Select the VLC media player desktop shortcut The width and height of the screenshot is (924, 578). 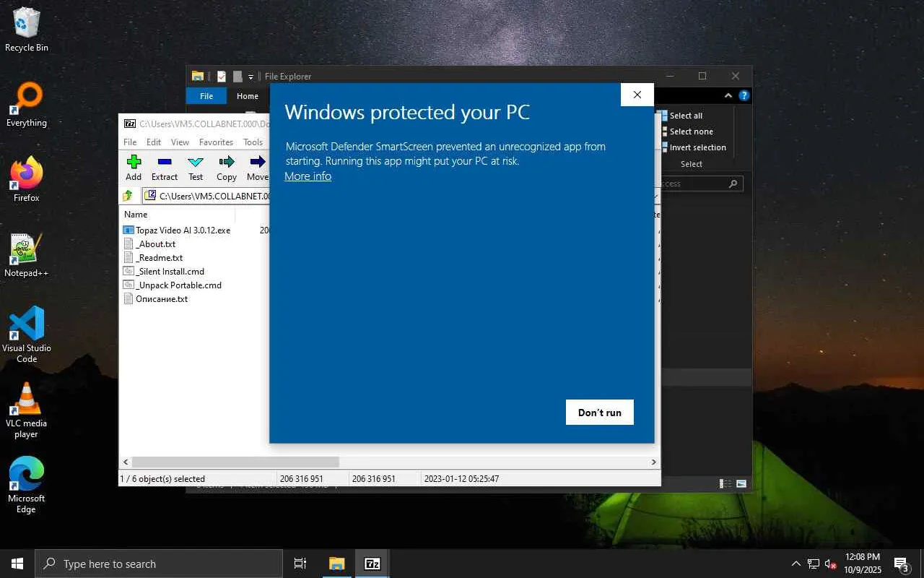(x=27, y=410)
